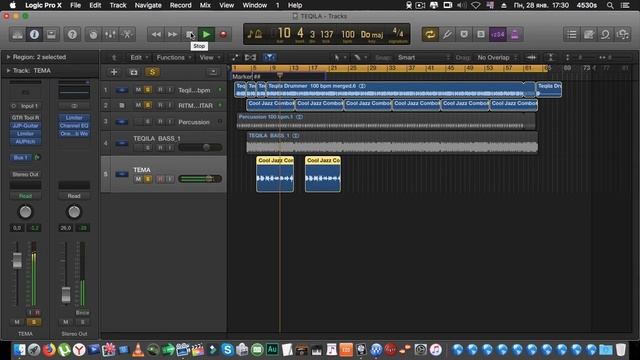Select the Percussion 100 bpm region

[386, 122]
